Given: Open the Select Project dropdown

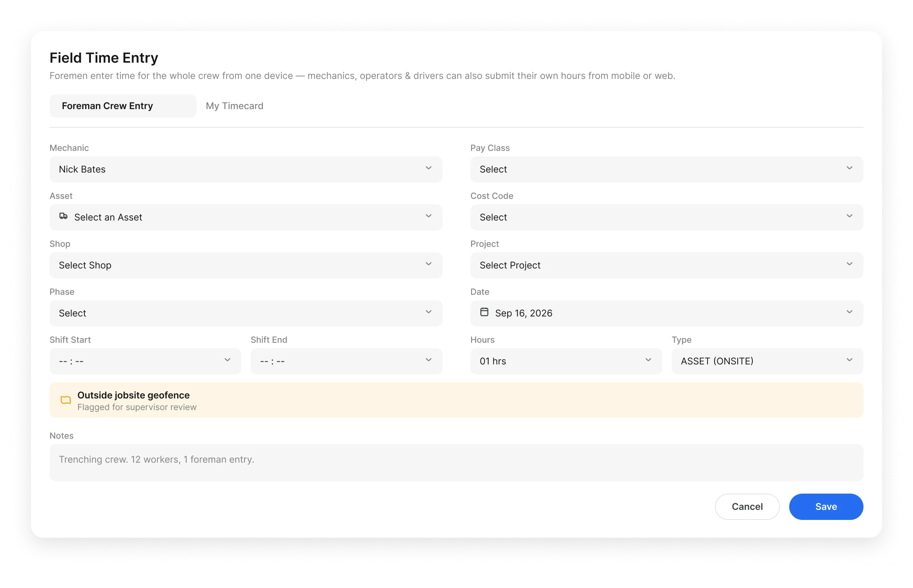Looking at the screenshot, I should [x=667, y=265].
